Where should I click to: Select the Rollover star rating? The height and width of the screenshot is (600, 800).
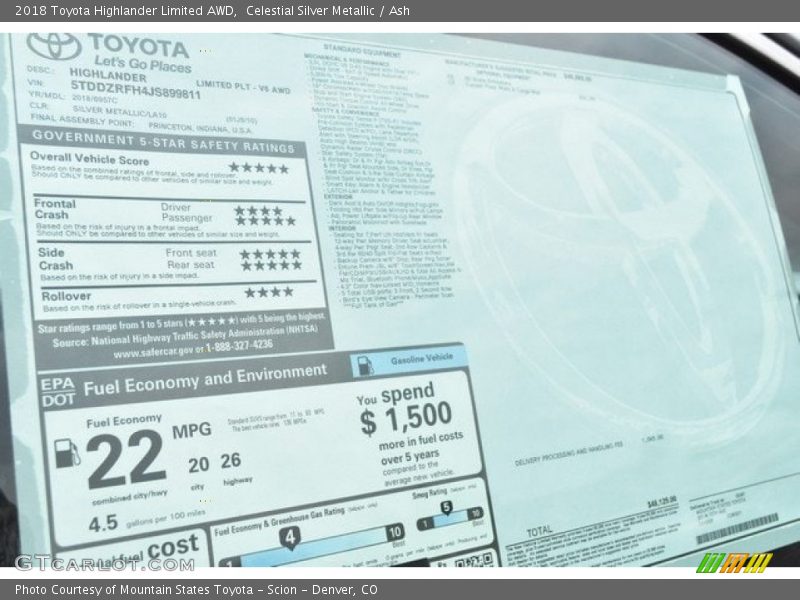(269, 292)
